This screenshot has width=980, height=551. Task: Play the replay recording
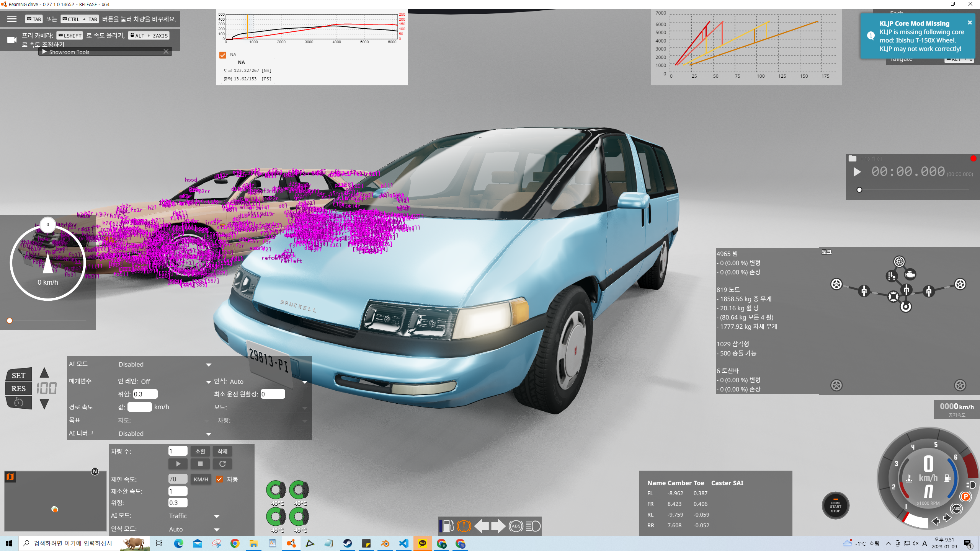[857, 172]
